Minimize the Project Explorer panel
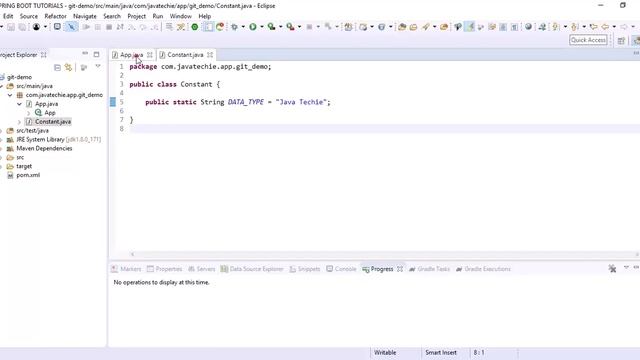This screenshot has height=360, width=640. coord(85,53)
